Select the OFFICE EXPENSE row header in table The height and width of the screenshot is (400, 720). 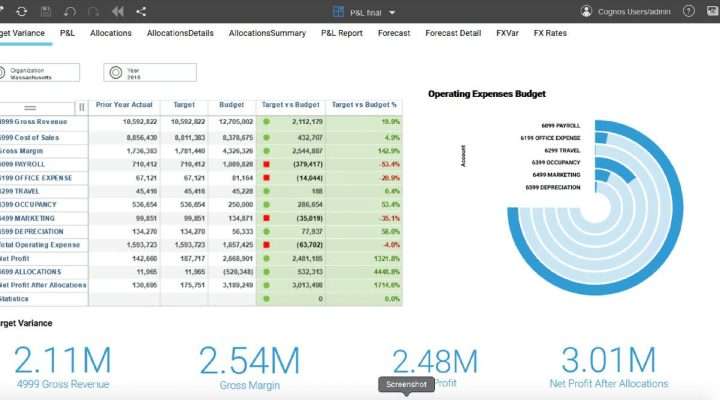44,178
